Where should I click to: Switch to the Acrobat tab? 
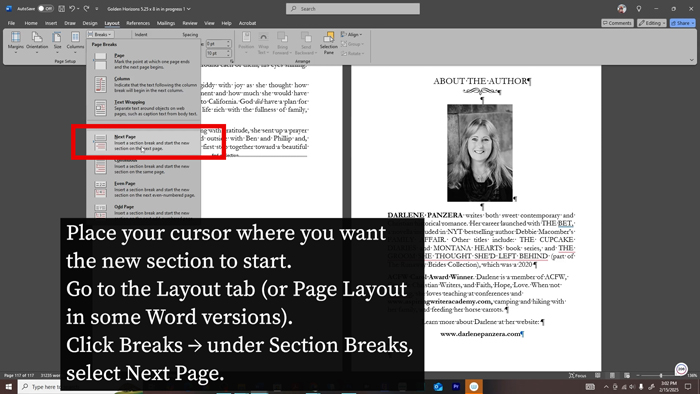[x=247, y=23]
